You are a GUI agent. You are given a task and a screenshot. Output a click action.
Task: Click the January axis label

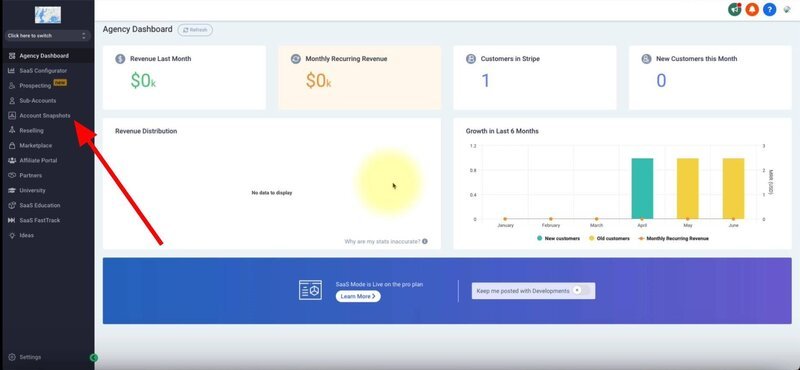click(505, 225)
